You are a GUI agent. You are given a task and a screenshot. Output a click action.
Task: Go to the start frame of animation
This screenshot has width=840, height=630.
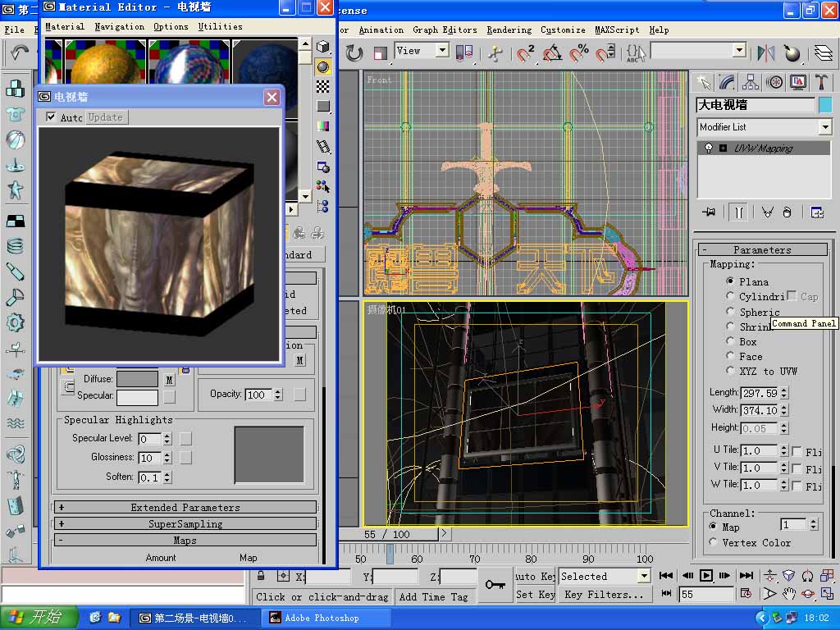(666, 575)
